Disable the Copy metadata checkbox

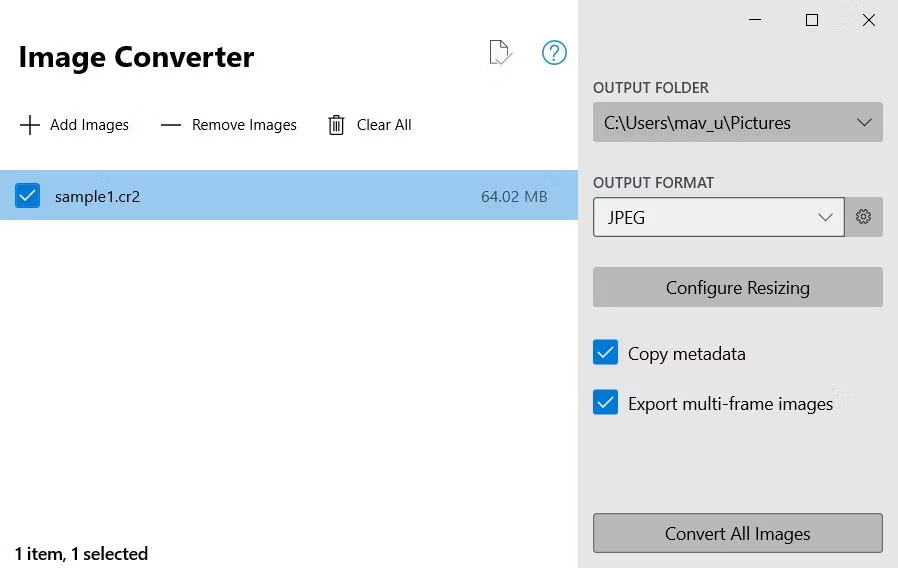pos(605,353)
